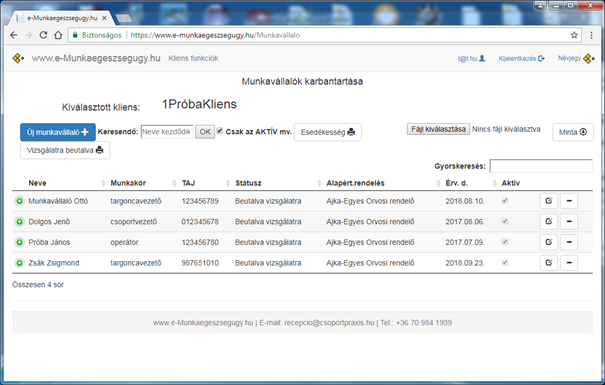Click the Gyorskeresés quick search field

(541, 166)
